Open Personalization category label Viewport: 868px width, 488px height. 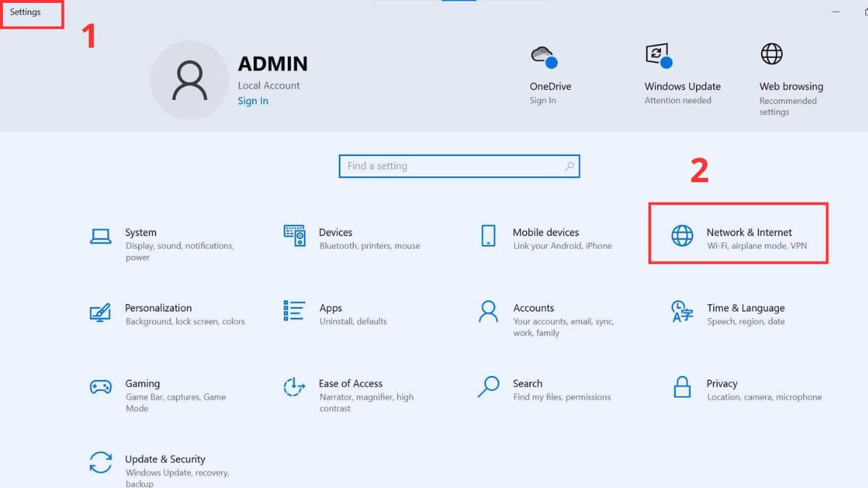click(158, 308)
